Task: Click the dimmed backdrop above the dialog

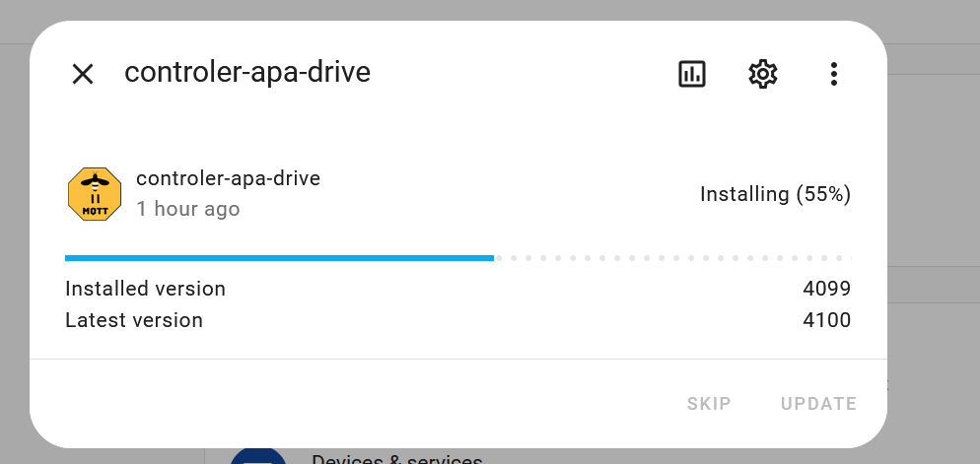Action: [490, 10]
